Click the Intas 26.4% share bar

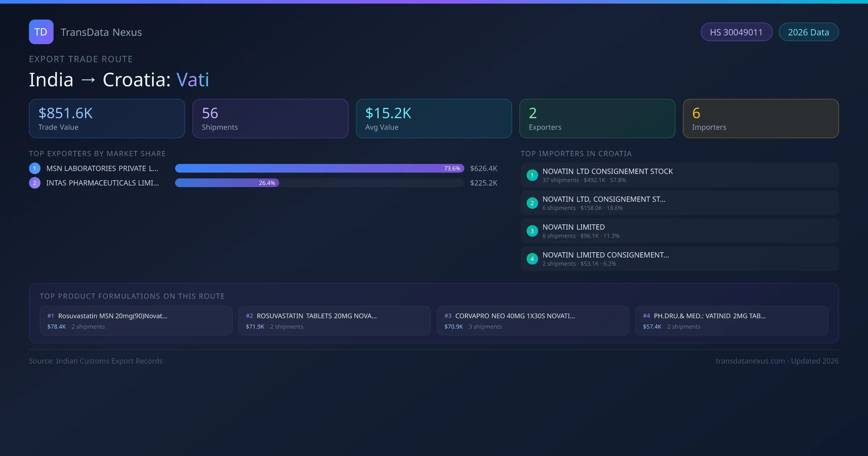point(227,183)
